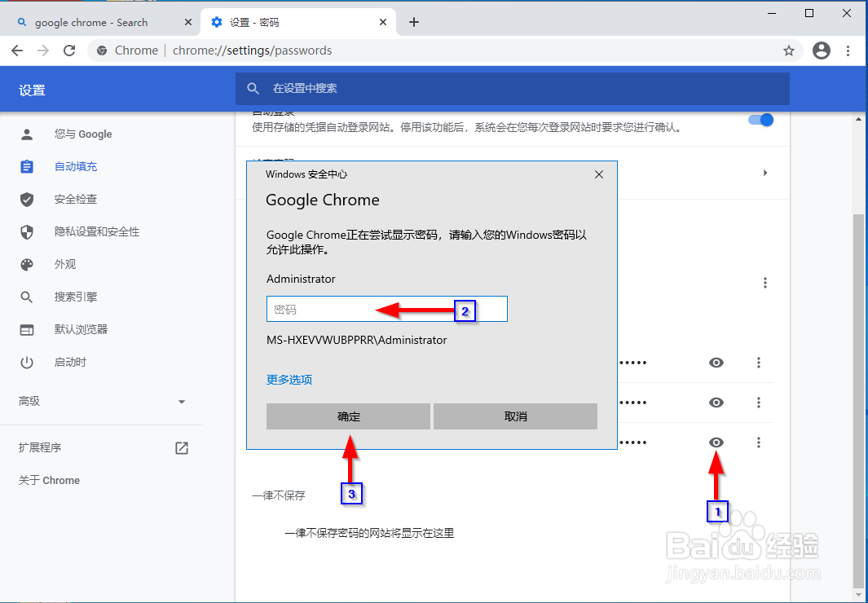
Task: Open the "默认浏览器" settings section
Action: (81, 330)
